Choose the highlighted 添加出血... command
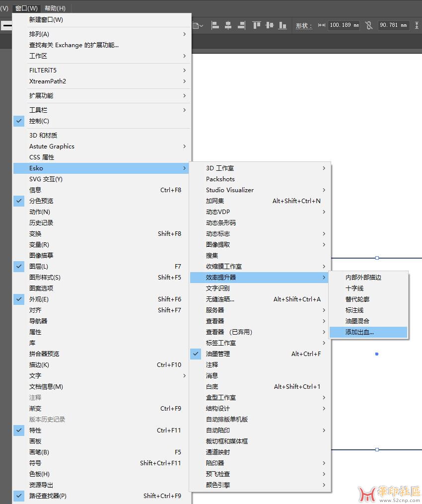The width and height of the screenshot is (422, 504). click(x=369, y=332)
